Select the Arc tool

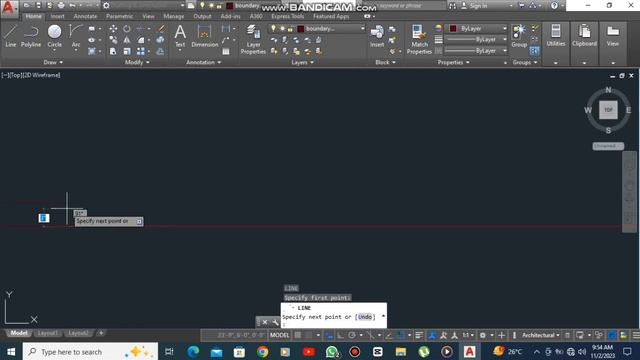coord(76,36)
